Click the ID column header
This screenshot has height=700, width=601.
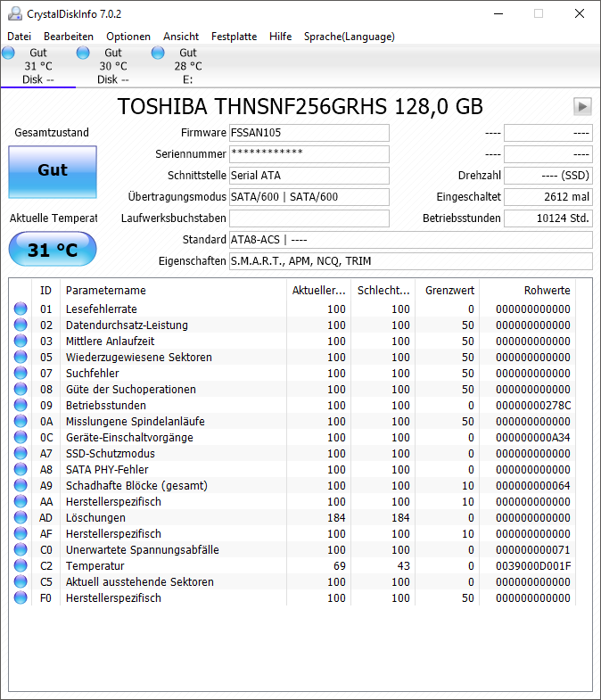(x=45, y=291)
